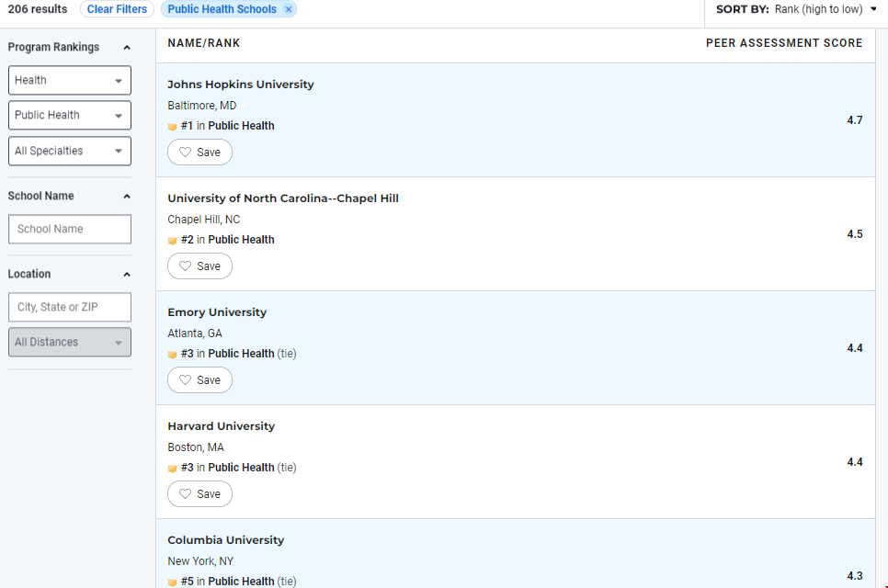Viewport: 888px width, 588px height.
Task: Open Harvard University school page
Action: coord(221,426)
